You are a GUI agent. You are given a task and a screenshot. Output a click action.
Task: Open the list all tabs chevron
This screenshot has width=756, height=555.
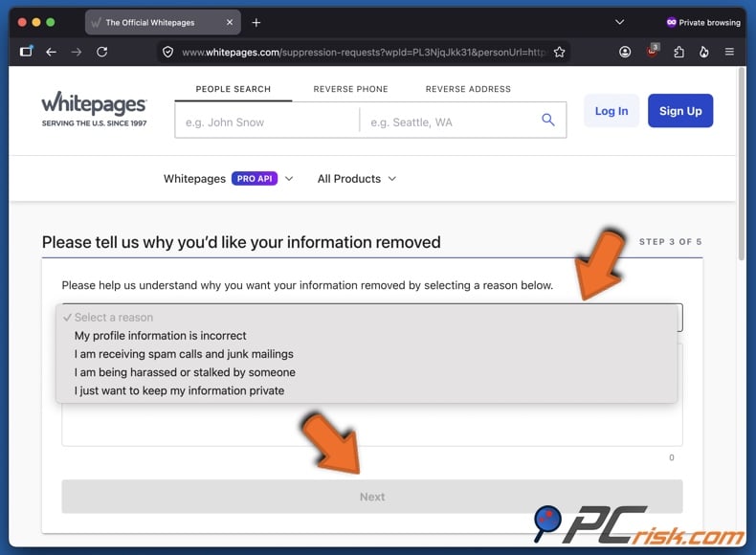click(x=619, y=22)
